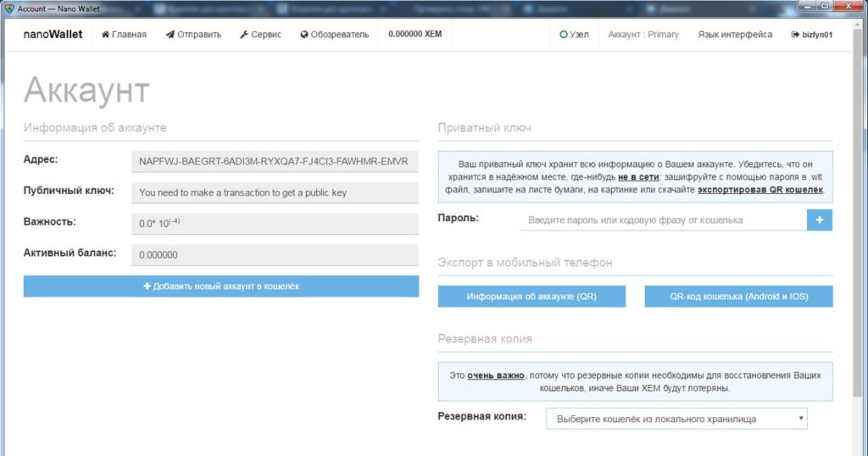868x456 pixels.
Task: Add a new account to the wallet
Action: [221, 286]
